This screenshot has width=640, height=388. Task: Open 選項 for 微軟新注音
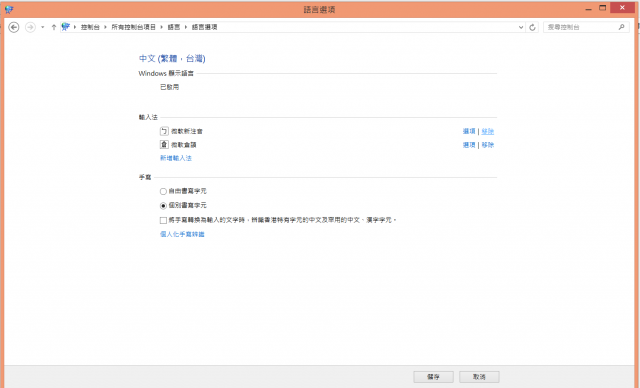pyautogui.click(x=469, y=131)
